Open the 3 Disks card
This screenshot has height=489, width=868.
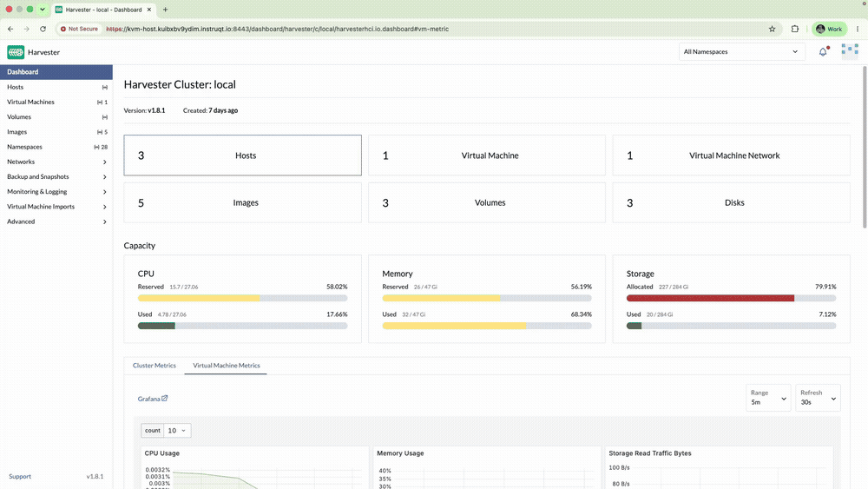[x=731, y=202]
